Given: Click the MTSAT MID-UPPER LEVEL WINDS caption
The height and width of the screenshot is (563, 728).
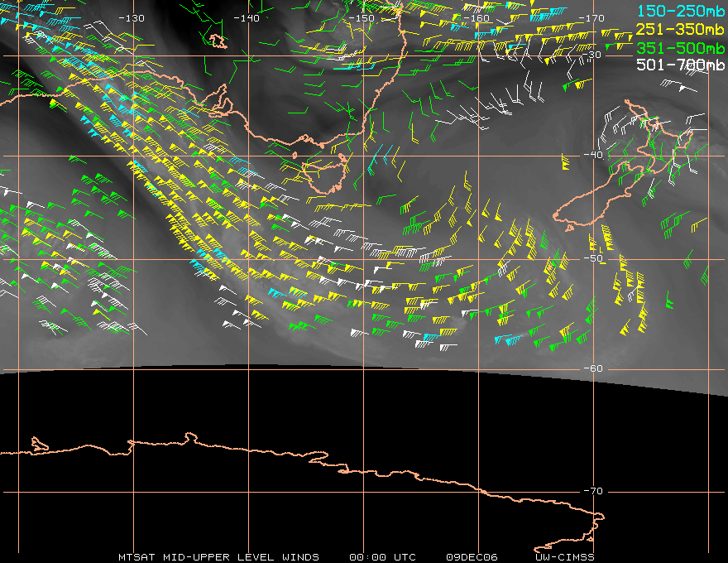Looking at the screenshot, I should (x=218, y=557).
